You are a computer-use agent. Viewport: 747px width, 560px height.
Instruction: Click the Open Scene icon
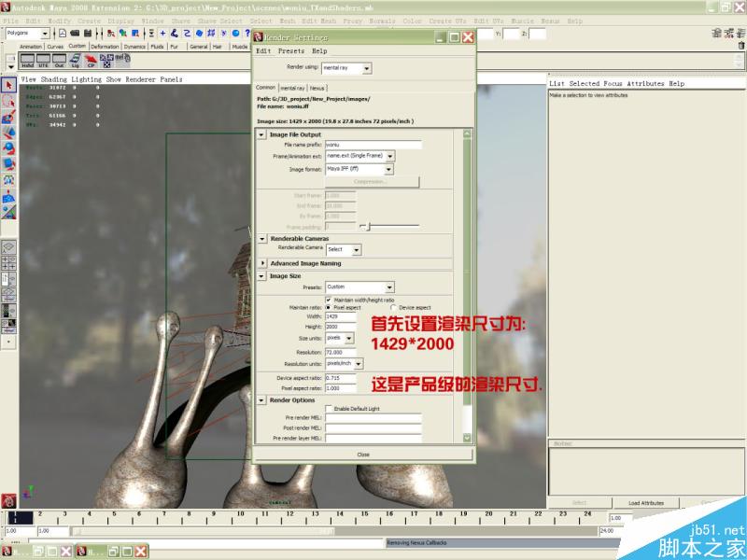(75, 33)
